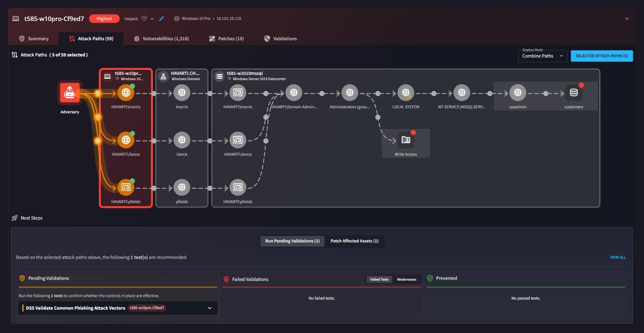This screenshot has width=644, height=333.
Task: Open the Vulnerabilities tab
Action: [x=161, y=39]
